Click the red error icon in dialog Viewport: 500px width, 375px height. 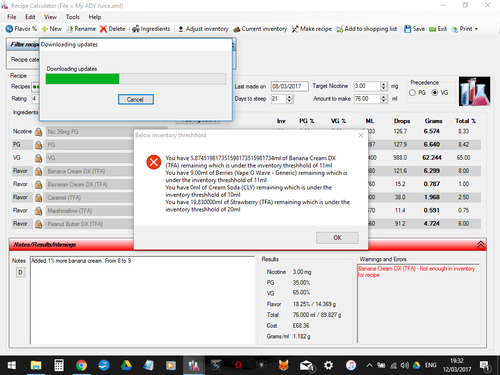tap(154, 162)
